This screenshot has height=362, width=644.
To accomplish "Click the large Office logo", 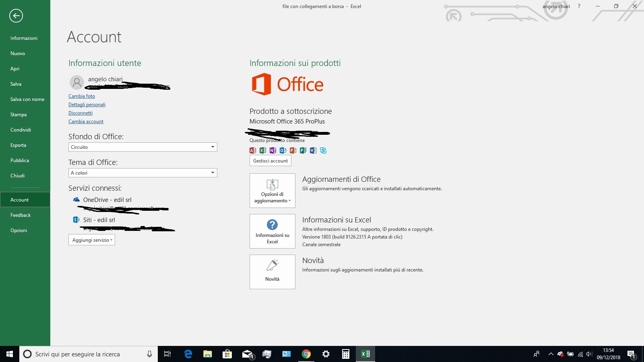I will click(287, 84).
